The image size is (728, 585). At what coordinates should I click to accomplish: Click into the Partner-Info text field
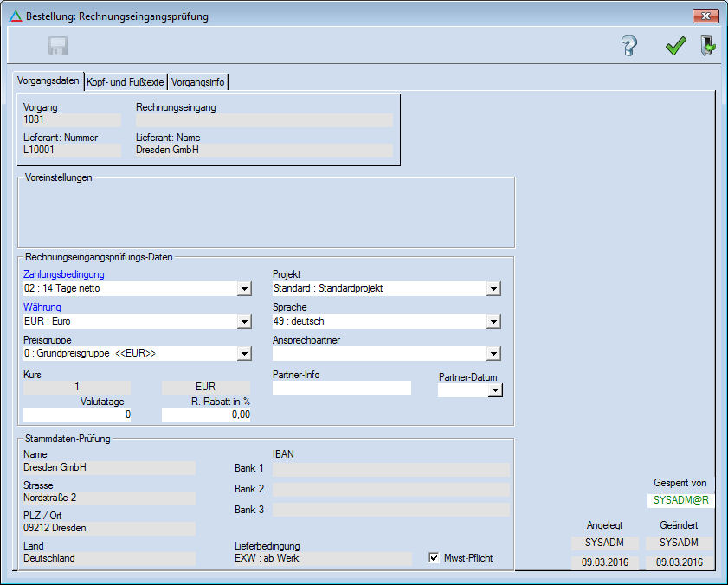coord(341,389)
